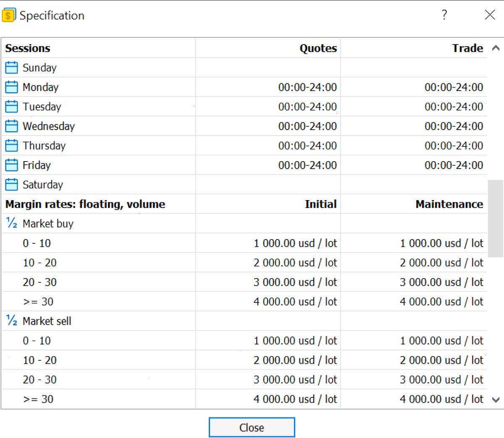Screen dimensions: 504x438
Task: Select Market buy 20 - 30 maintenance margin value
Action: (x=441, y=282)
